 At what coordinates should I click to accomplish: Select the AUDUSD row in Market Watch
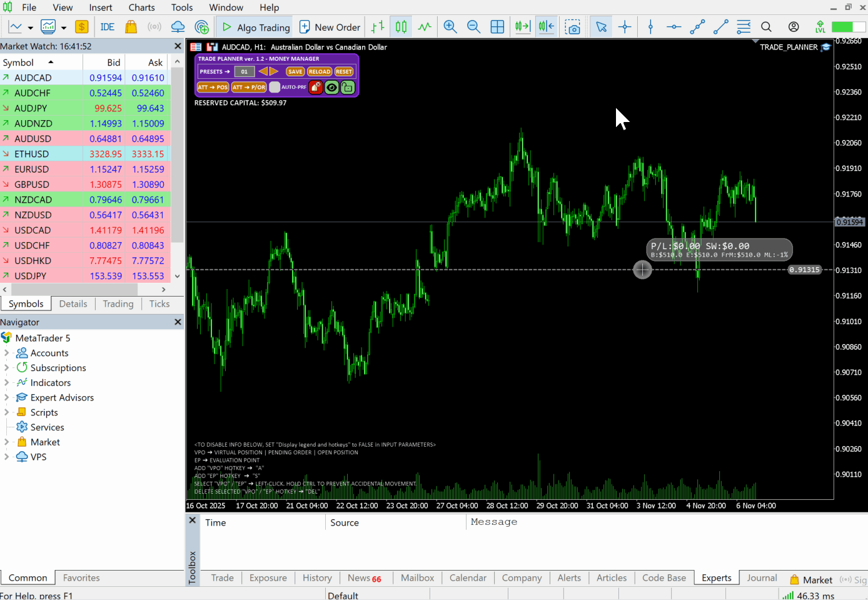point(39,138)
